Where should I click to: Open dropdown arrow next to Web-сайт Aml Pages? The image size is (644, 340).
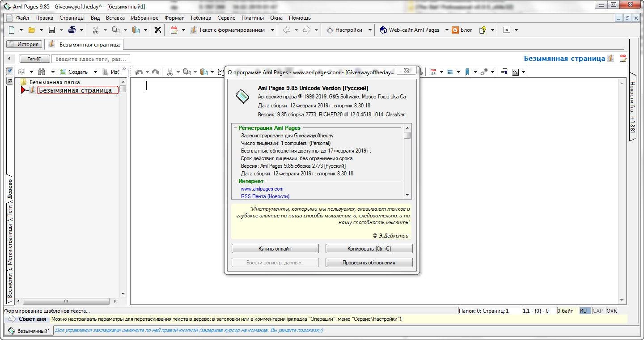pyautogui.click(x=446, y=30)
